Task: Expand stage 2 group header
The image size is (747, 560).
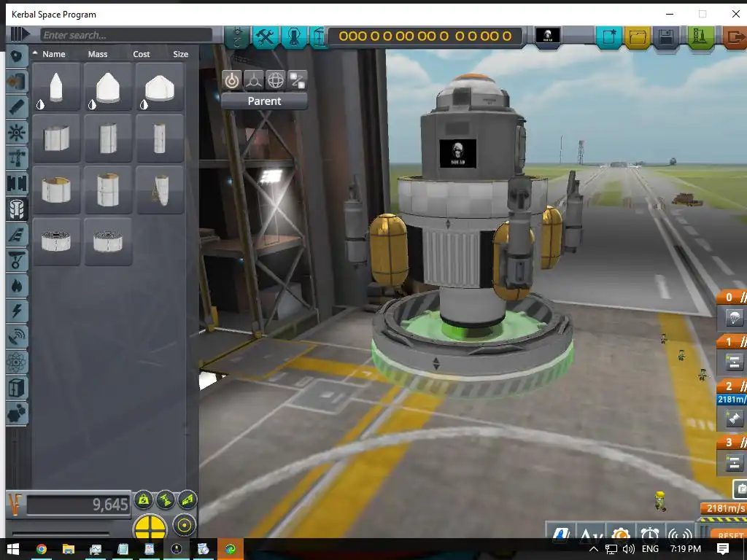Action: (x=732, y=386)
